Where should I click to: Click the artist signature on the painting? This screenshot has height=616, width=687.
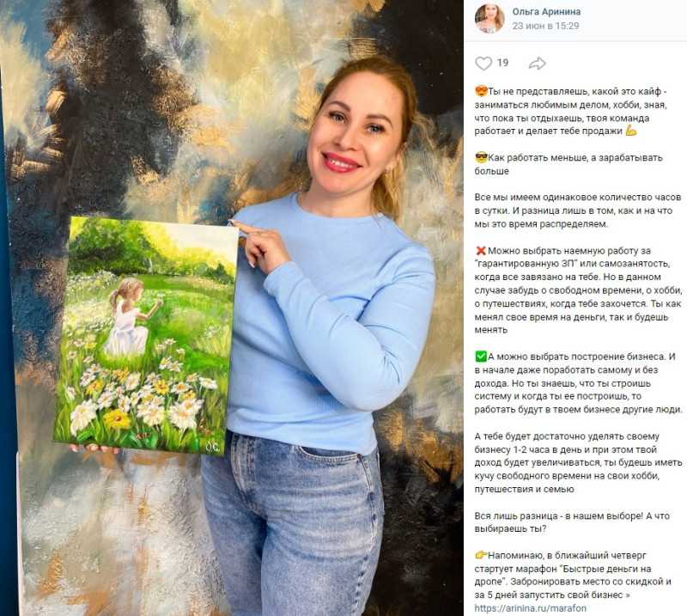coord(214,447)
